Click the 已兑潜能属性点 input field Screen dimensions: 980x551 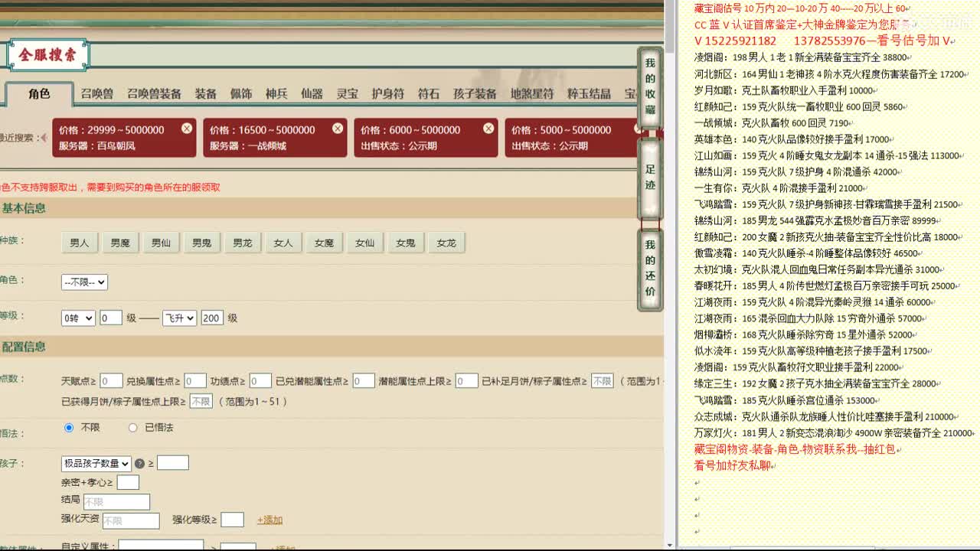364,380
